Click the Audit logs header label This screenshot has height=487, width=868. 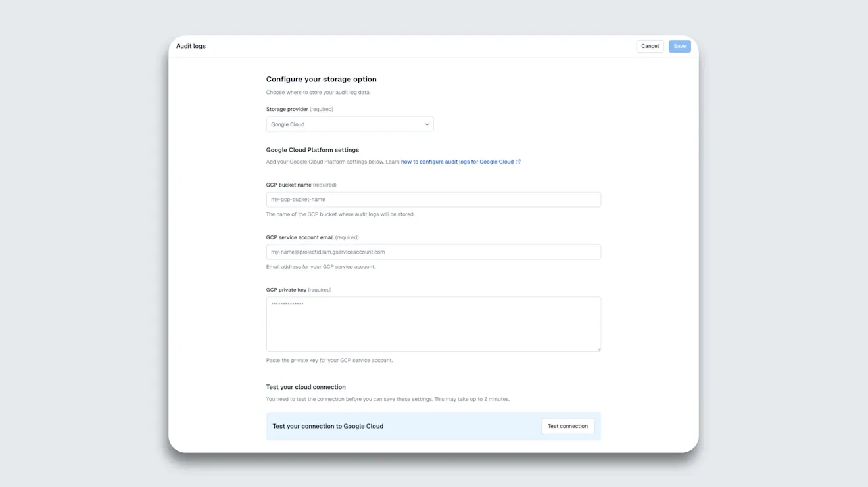pyautogui.click(x=190, y=46)
